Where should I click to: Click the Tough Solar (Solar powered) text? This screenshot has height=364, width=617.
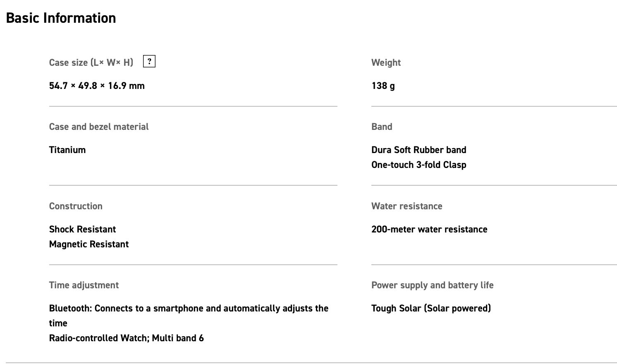coord(431,308)
